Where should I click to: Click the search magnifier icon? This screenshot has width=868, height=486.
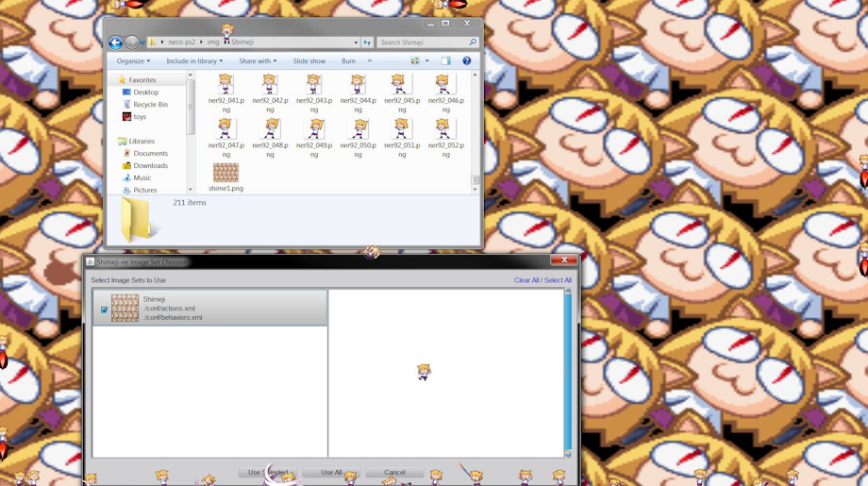coord(472,42)
